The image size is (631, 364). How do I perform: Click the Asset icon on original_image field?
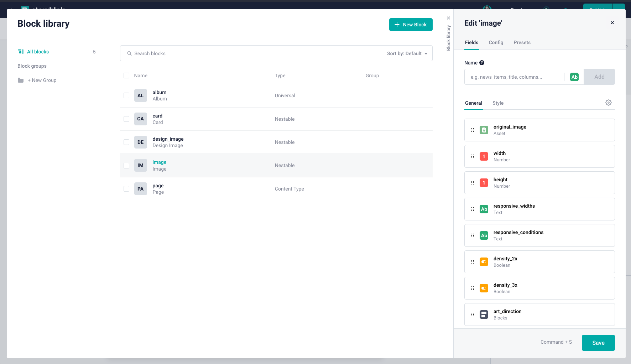484,130
